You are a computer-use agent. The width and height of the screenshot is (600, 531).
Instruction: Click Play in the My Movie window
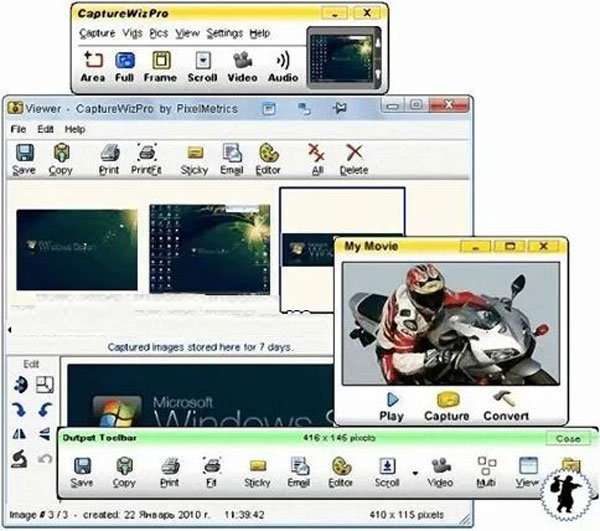point(392,407)
